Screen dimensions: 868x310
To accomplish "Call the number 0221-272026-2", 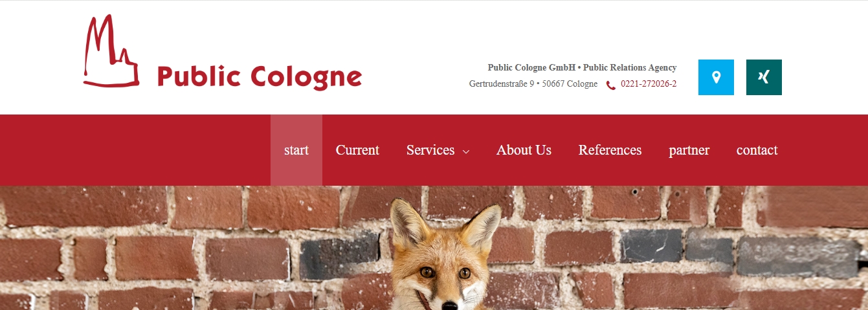I will tap(649, 84).
